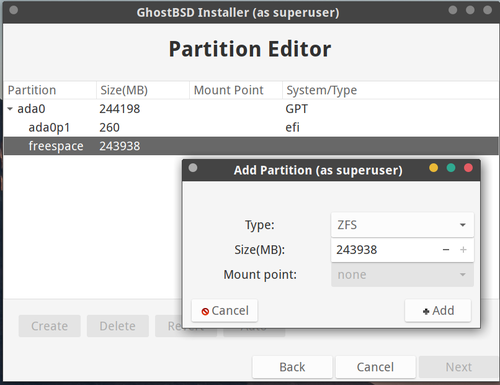Select the freespace row
Screen dimensions: 500x385
(x=251, y=146)
